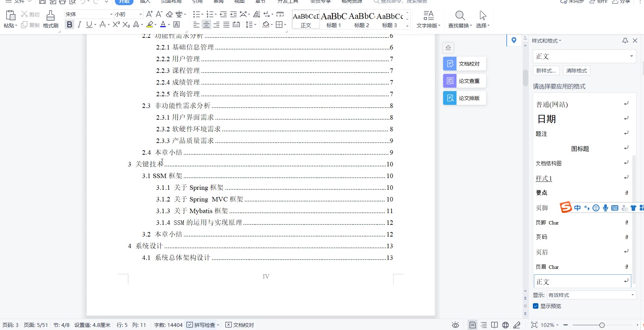
Task: Click the zoom slider handle
Action: pos(602,325)
